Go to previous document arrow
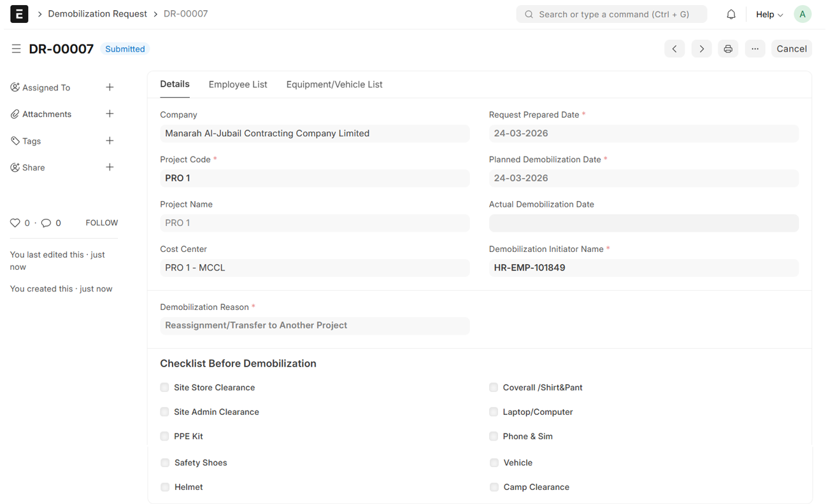The width and height of the screenshot is (828, 504). 675,49
